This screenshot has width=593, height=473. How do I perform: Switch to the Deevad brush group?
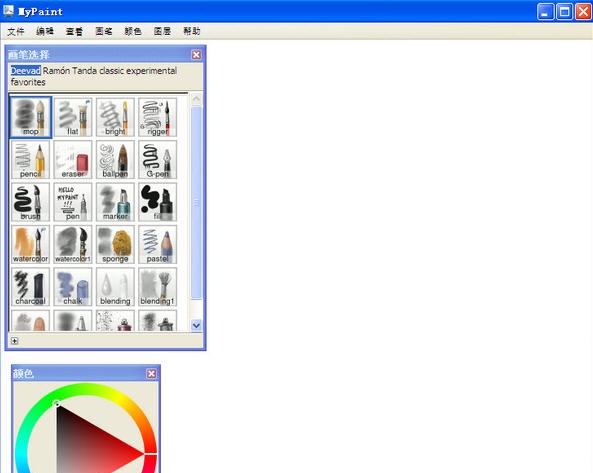26,71
